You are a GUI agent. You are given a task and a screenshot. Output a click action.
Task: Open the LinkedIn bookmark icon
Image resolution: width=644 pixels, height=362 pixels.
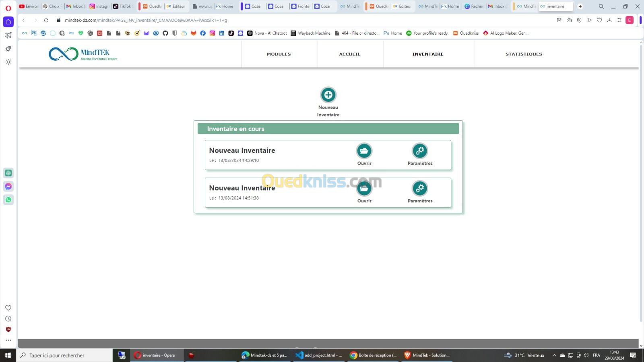[221, 33]
